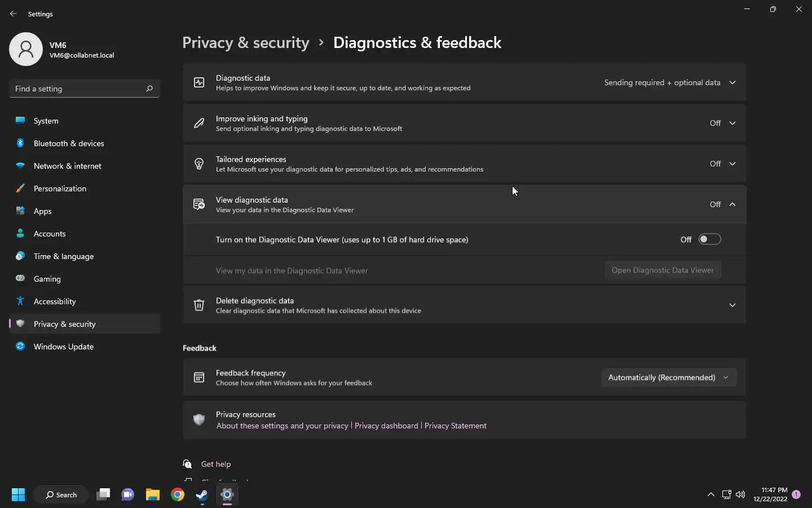Click the Bluetooth & devices sidebar icon

20,143
